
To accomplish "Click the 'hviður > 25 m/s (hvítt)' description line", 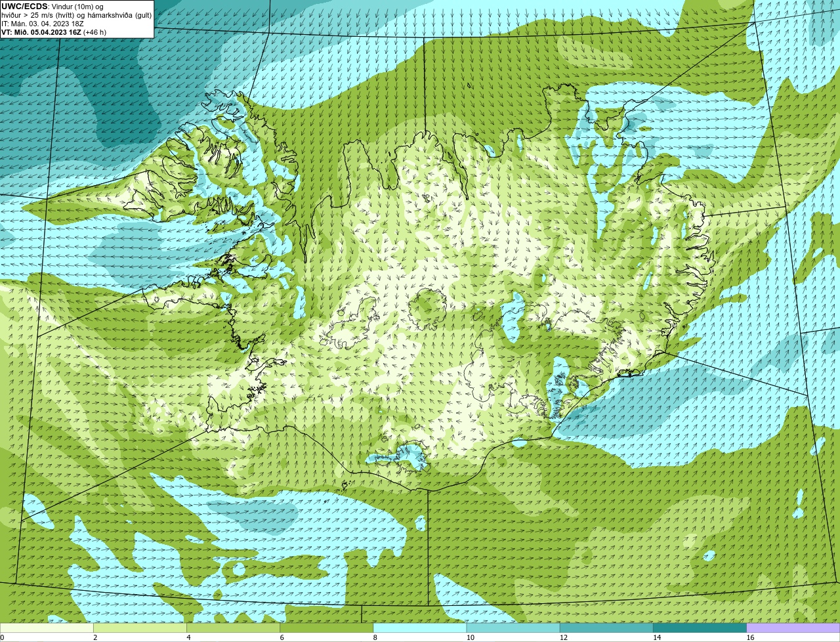I will (x=76, y=15).
